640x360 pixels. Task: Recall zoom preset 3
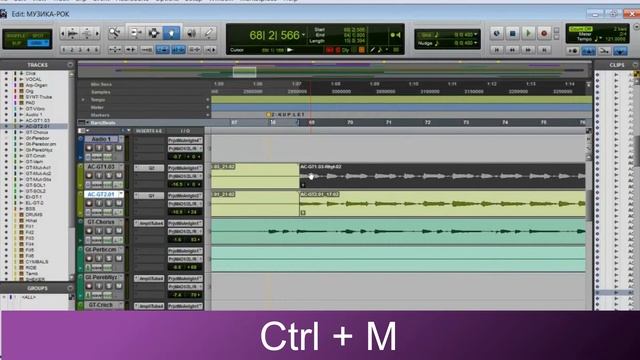80,50
